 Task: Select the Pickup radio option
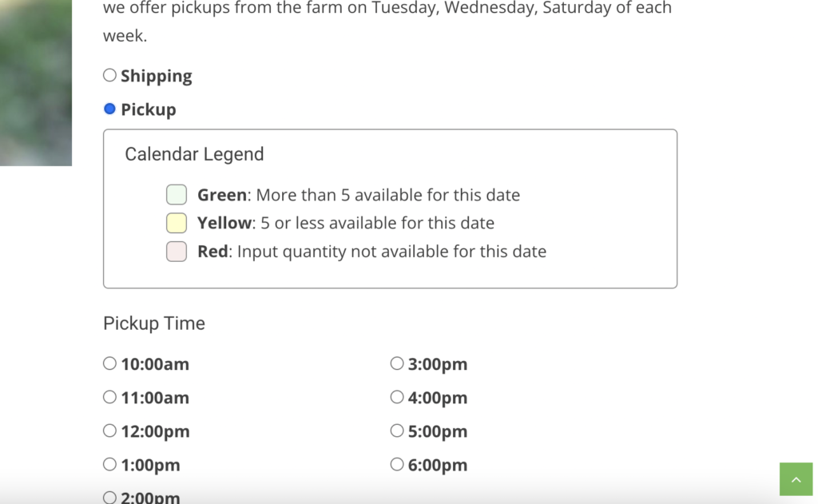coord(110,109)
